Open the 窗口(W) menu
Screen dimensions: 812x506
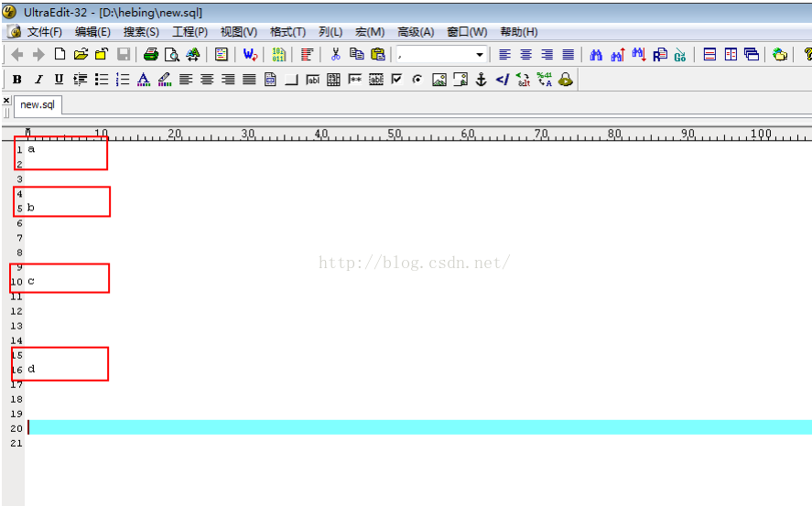467,32
